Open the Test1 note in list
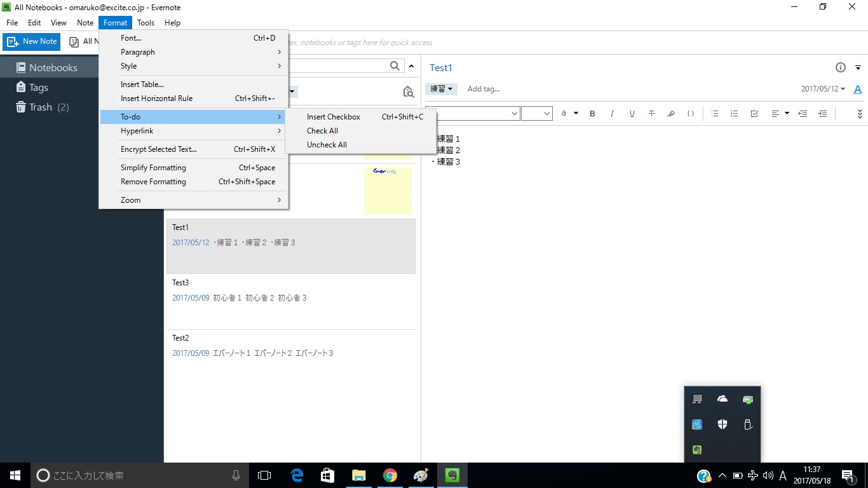The image size is (868, 488). (x=291, y=247)
